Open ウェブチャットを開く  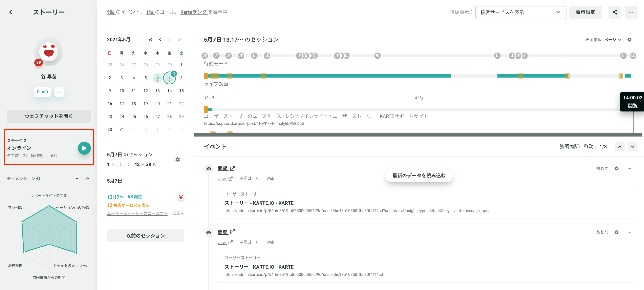point(49,116)
